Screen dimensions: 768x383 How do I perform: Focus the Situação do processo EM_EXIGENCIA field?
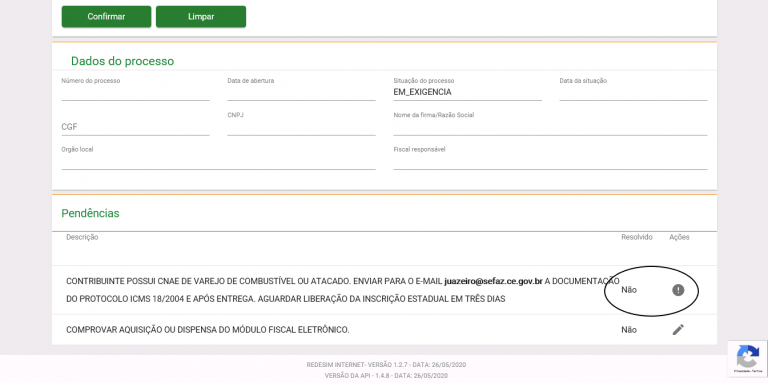pyautogui.click(x=467, y=93)
